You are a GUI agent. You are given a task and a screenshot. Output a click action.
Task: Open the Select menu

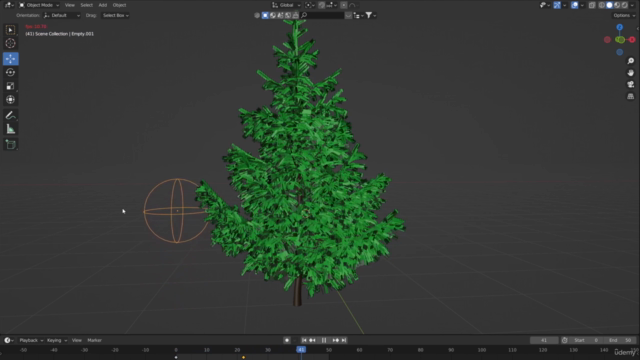coord(87,5)
